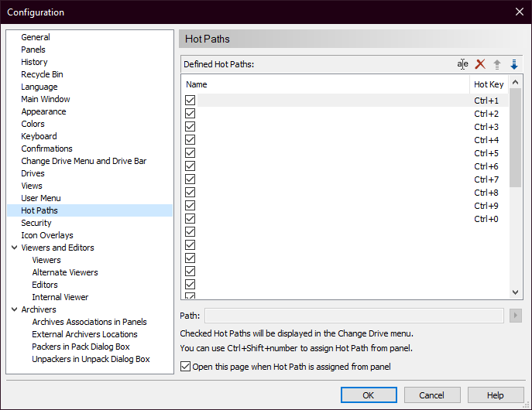Click the blue move down arrow icon
This screenshot has width=532, height=410.
pyautogui.click(x=514, y=64)
